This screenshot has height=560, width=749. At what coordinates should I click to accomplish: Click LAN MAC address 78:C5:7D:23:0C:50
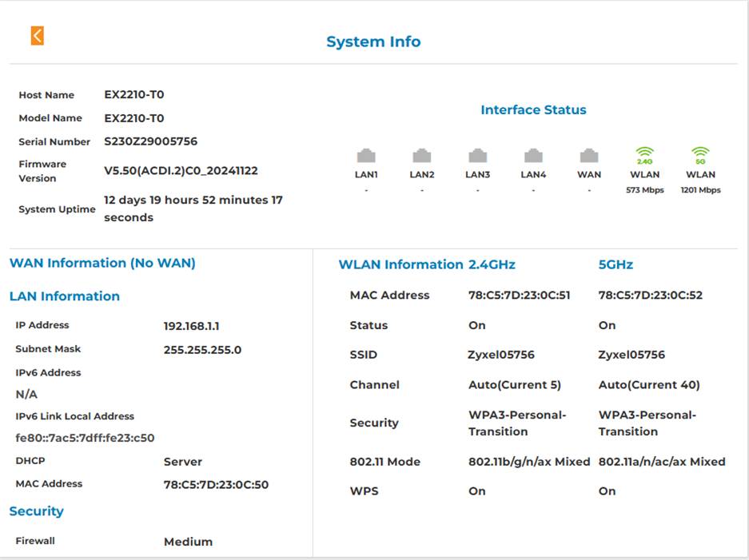217,485
